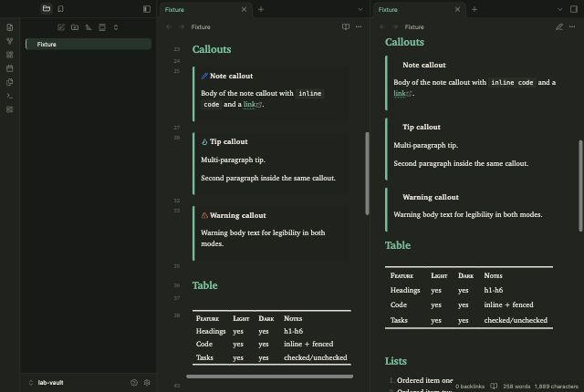Click the pencil icon of the Note callout
Screen dimensions: 584x392
tap(204, 77)
